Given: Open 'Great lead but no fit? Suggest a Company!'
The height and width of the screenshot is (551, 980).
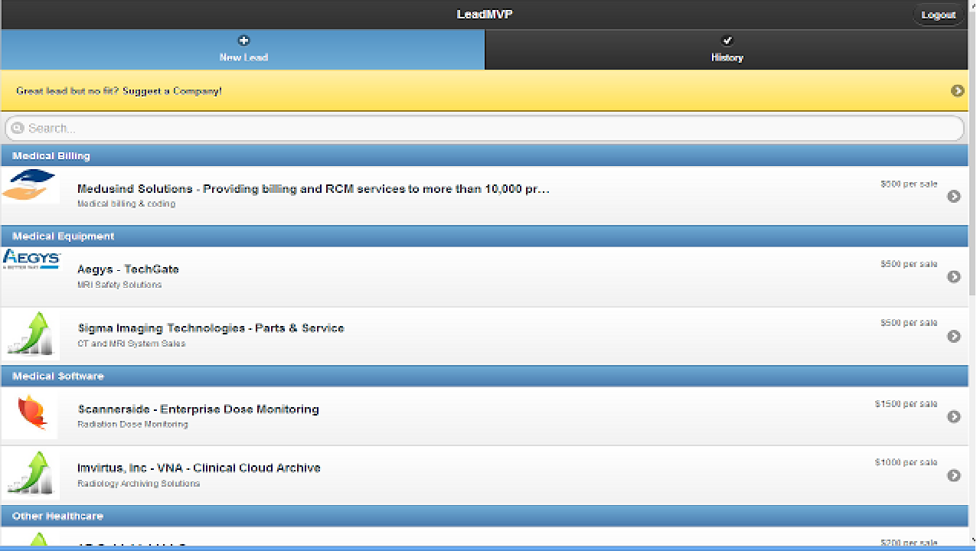Looking at the screenshot, I should coord(485,91).
